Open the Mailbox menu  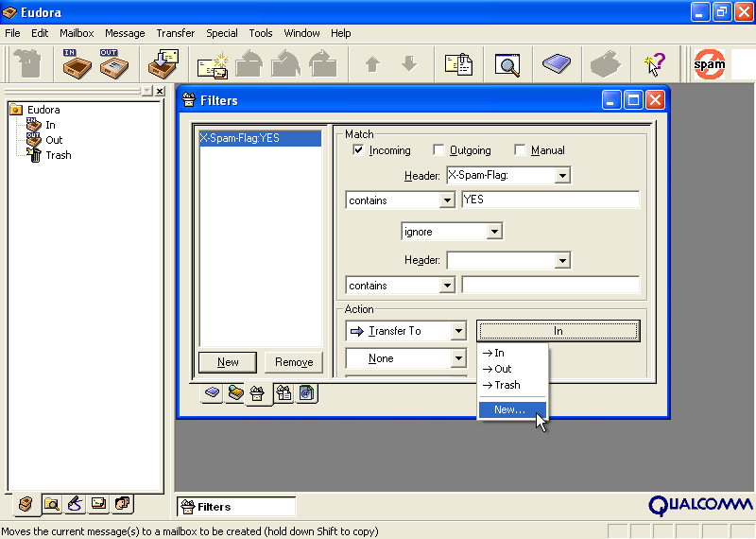[x=77, y=33]
